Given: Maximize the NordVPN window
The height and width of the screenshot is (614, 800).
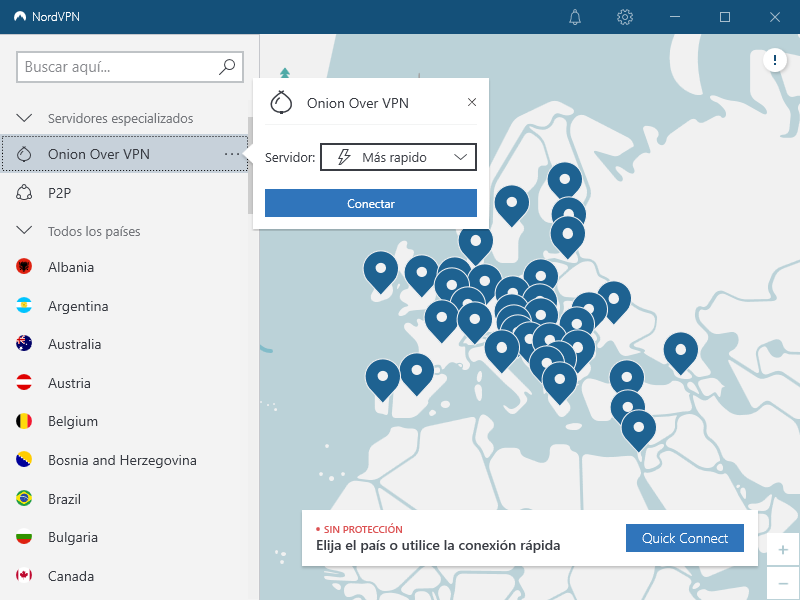Looking at the screenshot, I should 724,17.
